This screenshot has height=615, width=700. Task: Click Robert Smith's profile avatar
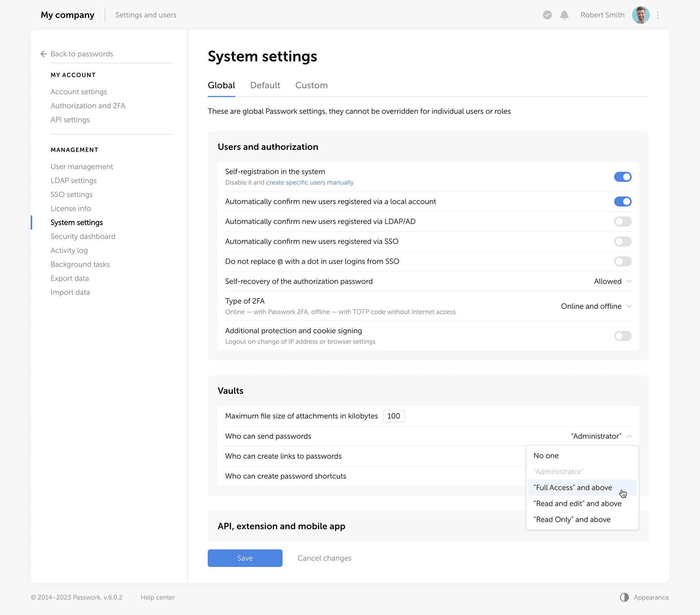pyautogui.click(x=640, y=15)
